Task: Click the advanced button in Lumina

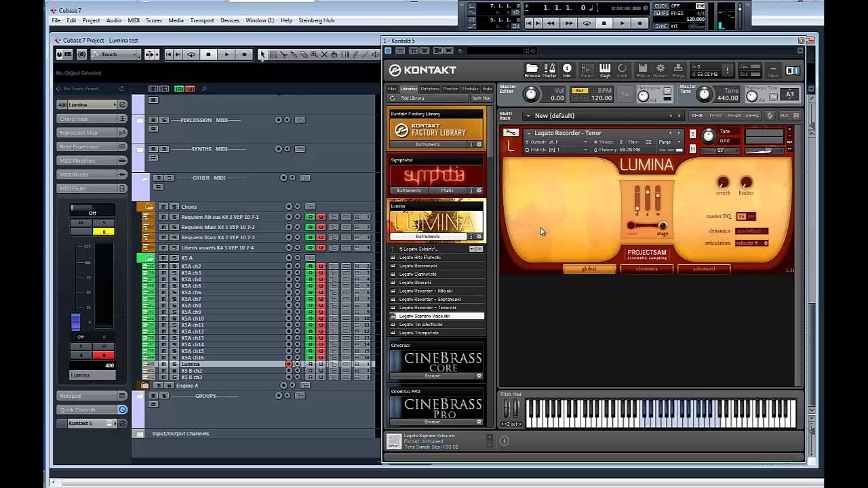Action: [x=704, y=268]
